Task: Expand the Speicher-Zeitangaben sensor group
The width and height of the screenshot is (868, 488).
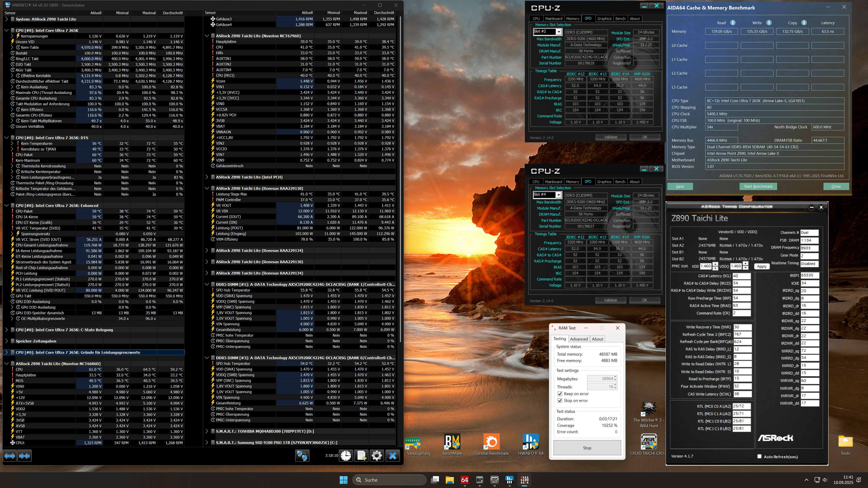Action: (6, 341)
